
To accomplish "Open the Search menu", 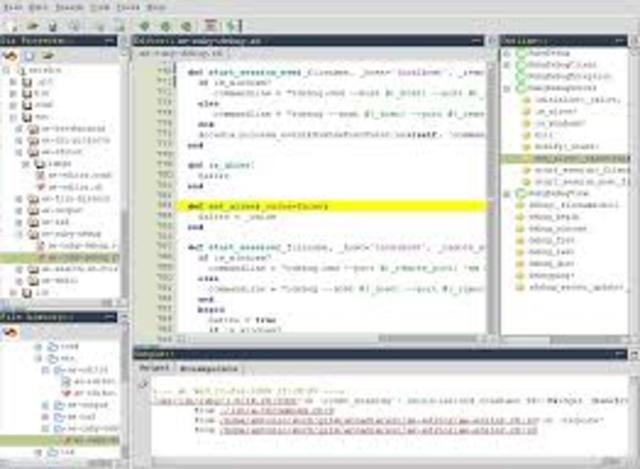I will coord(69,7).
